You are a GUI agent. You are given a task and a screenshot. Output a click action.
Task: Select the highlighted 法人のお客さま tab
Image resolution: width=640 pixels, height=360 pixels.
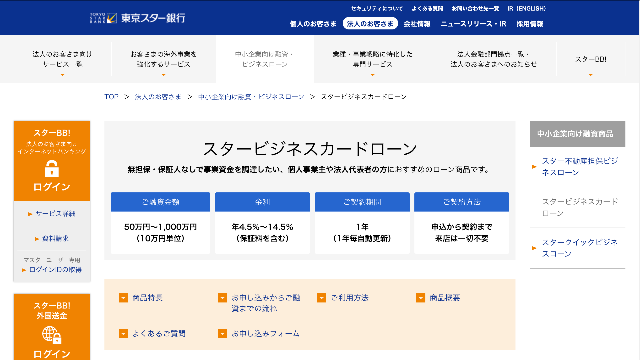point(370,24)
